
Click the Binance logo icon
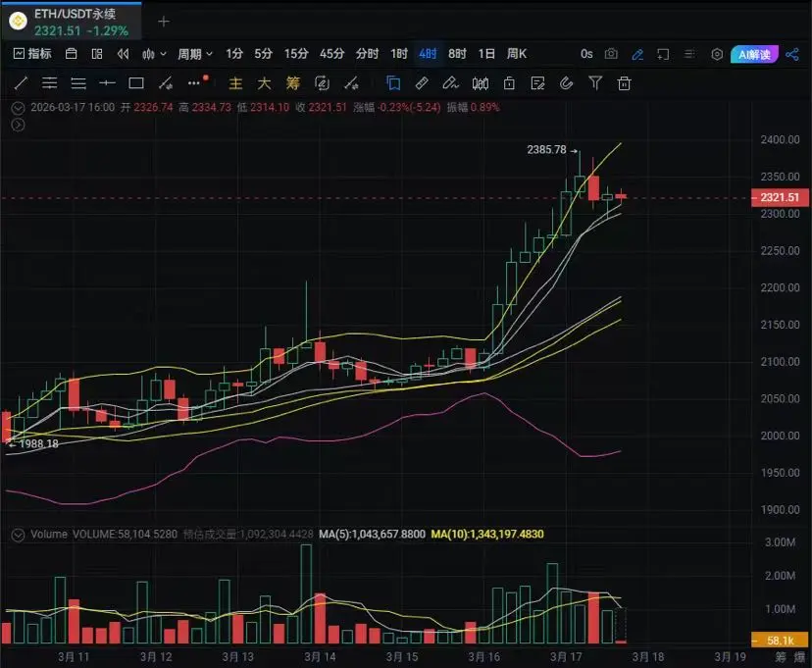pyautogui.click(x=18, y=22)
